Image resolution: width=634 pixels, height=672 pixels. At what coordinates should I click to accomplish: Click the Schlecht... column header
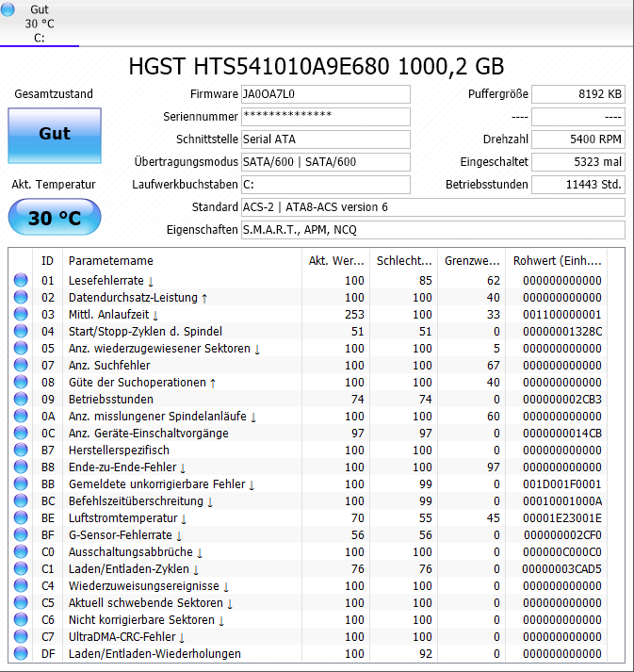point(403,260)
